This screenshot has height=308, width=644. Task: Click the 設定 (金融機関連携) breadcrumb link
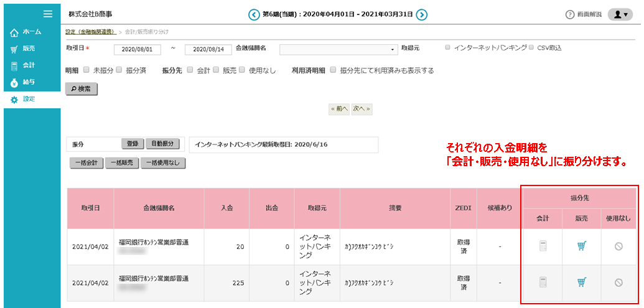coord(90,31)
